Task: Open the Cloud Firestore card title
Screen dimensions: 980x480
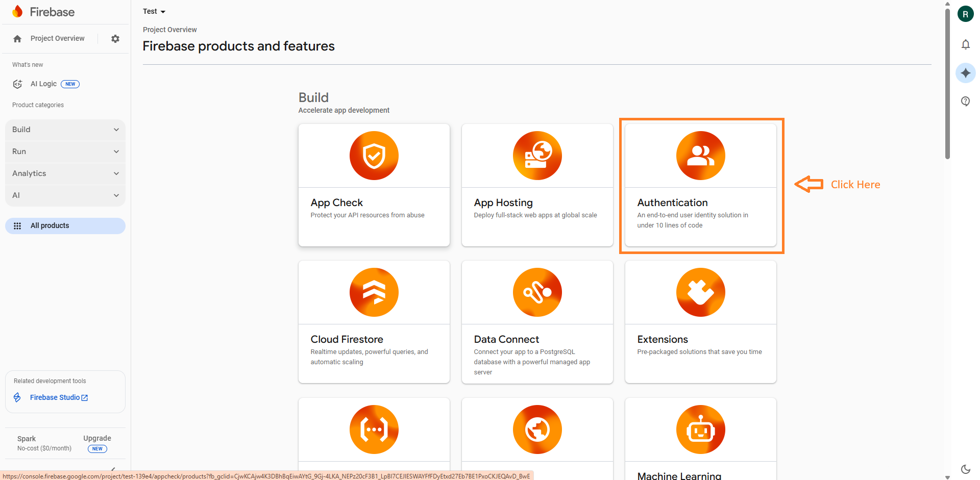Action: click(x=347, y=339)
